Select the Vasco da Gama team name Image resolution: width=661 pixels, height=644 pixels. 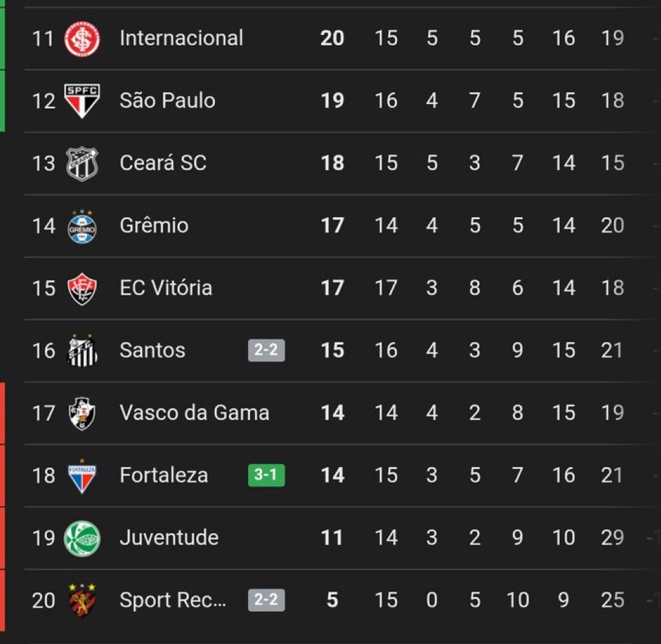[x=194, y=413]
